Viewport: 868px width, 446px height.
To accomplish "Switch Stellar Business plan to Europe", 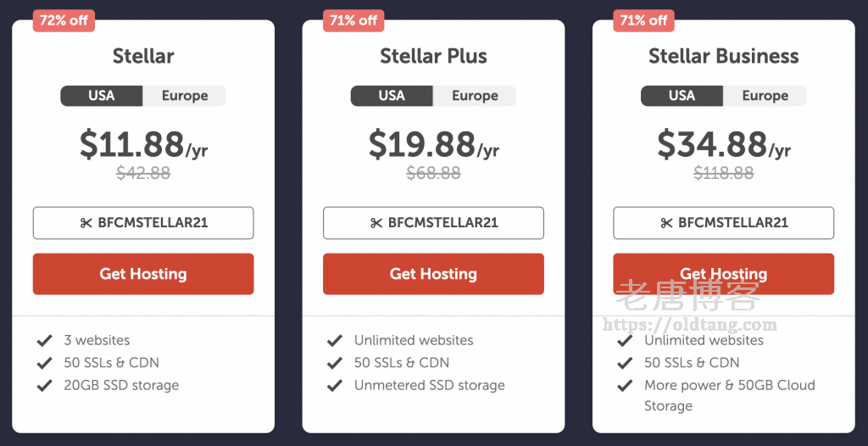I will click(765, 96).
